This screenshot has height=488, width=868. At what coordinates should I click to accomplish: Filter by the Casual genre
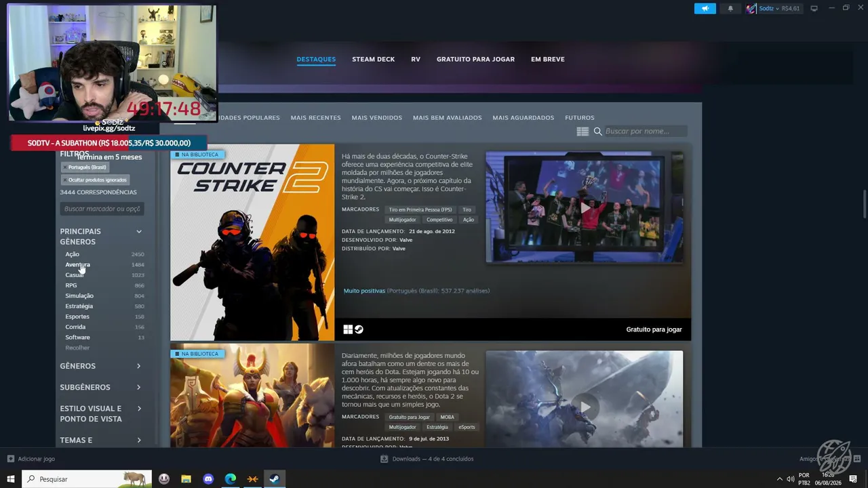pyautogui.click(x=75, y=275)
